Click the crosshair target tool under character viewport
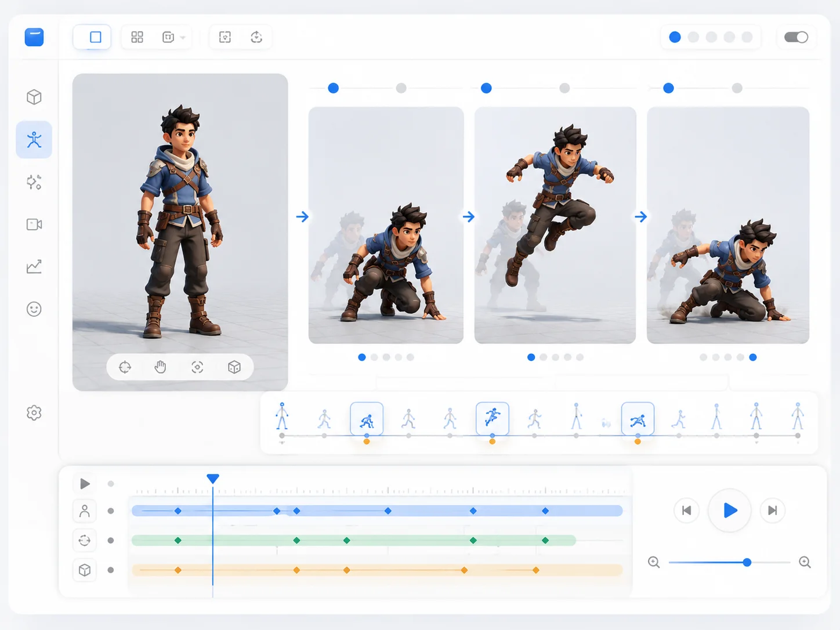Viewport: 840px width, 630px height. pyautogui.click(x=125, y=367)
